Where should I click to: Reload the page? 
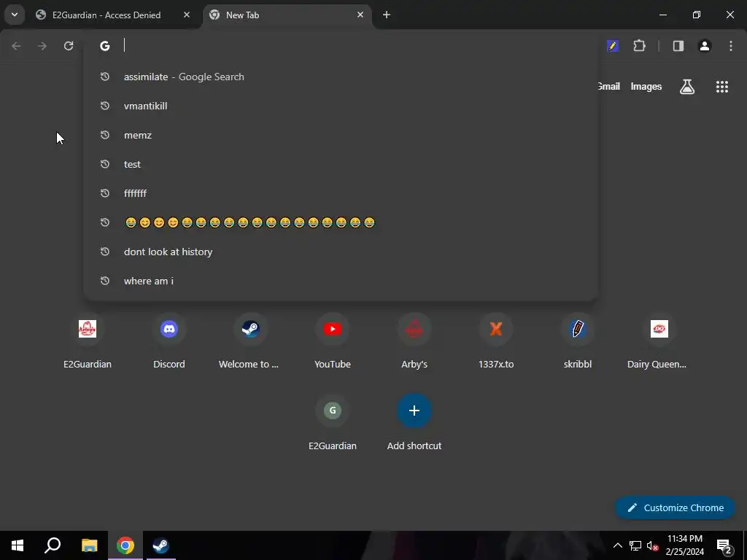click(69, 46)
